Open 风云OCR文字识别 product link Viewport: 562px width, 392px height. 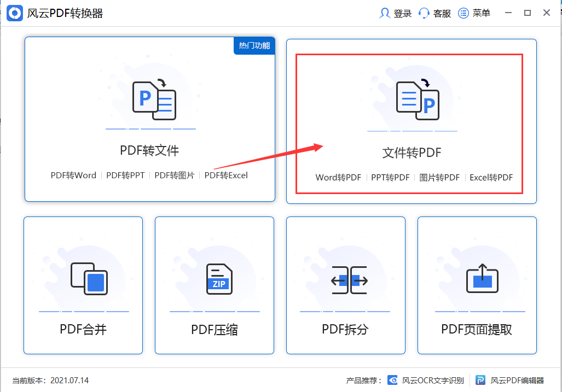point(433,381)
